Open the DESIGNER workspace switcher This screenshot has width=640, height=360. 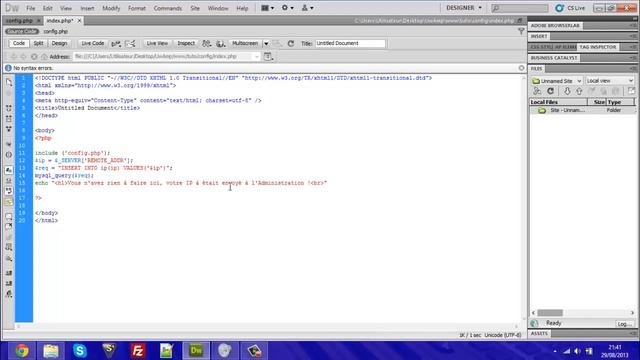(464, 8)
